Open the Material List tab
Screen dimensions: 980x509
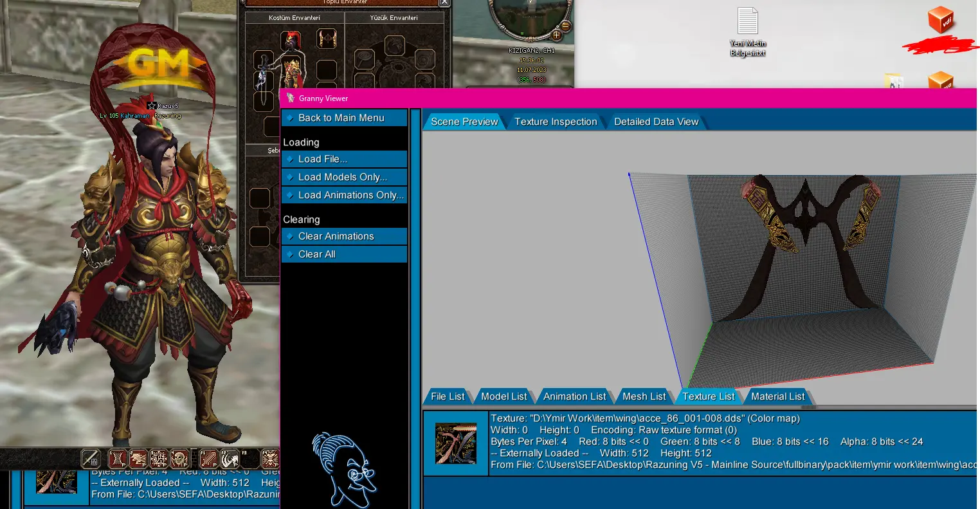tap(777, 396)
